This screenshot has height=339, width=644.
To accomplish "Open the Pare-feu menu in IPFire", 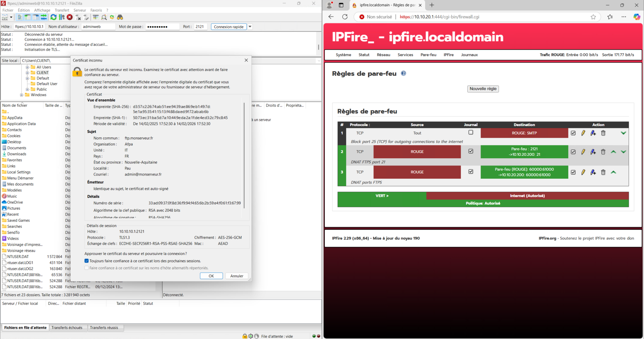I will tap(428, 55).
